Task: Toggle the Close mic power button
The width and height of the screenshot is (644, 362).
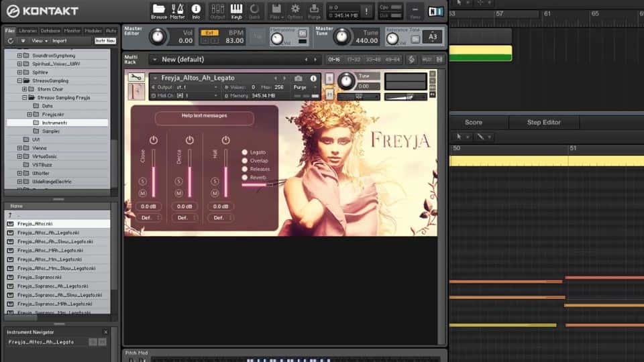Action: 154,140
